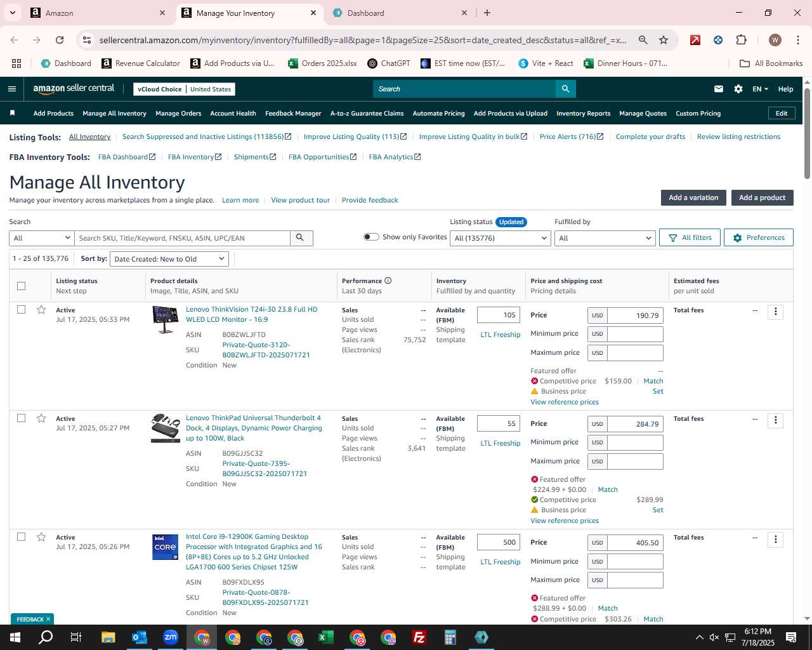Open the FBA Dashboard link
812x650 pixels.
click(x=126, y=157)
